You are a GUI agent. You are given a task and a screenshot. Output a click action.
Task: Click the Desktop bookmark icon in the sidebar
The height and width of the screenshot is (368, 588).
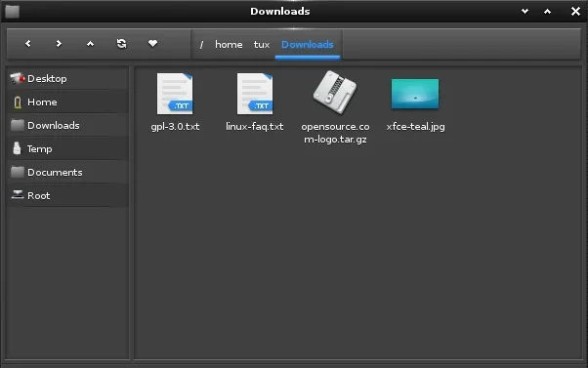tap(18, 78)
